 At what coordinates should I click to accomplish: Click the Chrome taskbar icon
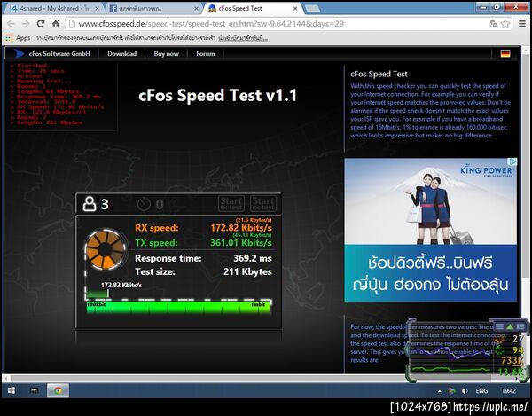[58, 390]
